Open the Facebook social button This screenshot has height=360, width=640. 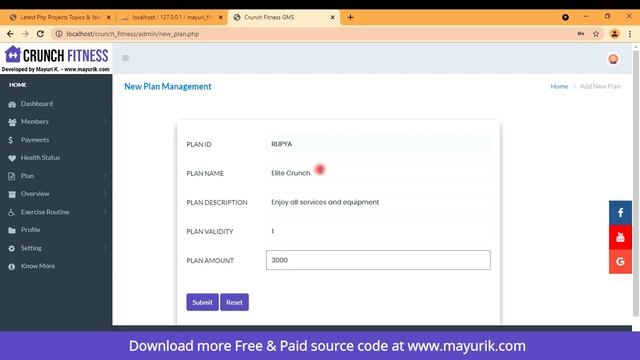point(620,213)
